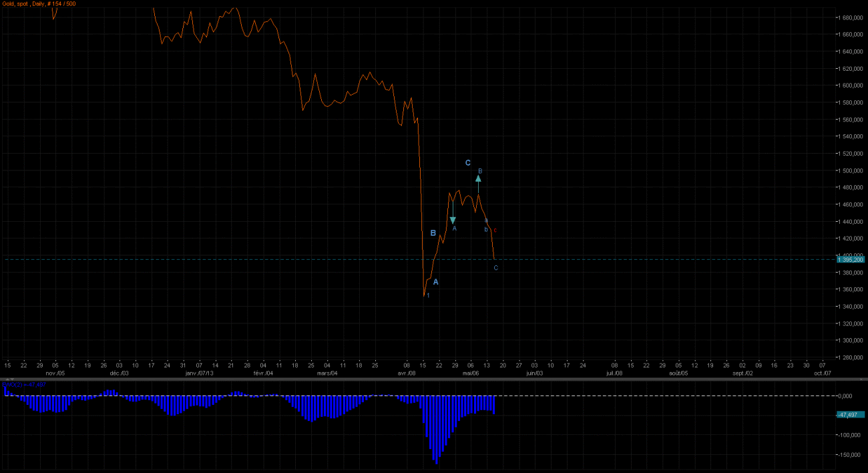Select the bold blue wave label A
This screenshot has height=473, width=868.
tap(436, 282)
